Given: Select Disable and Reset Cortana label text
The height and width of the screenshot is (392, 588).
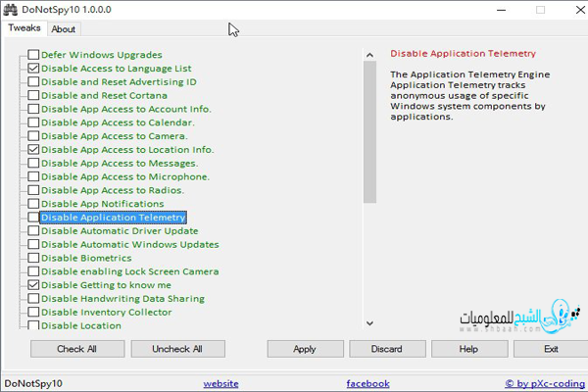Looking at the screenshot, I should click(x=104, y=95).
